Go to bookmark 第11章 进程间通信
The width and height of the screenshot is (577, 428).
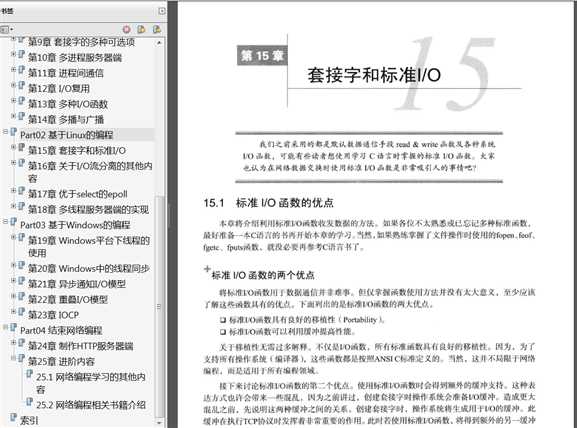coord(66,73)
